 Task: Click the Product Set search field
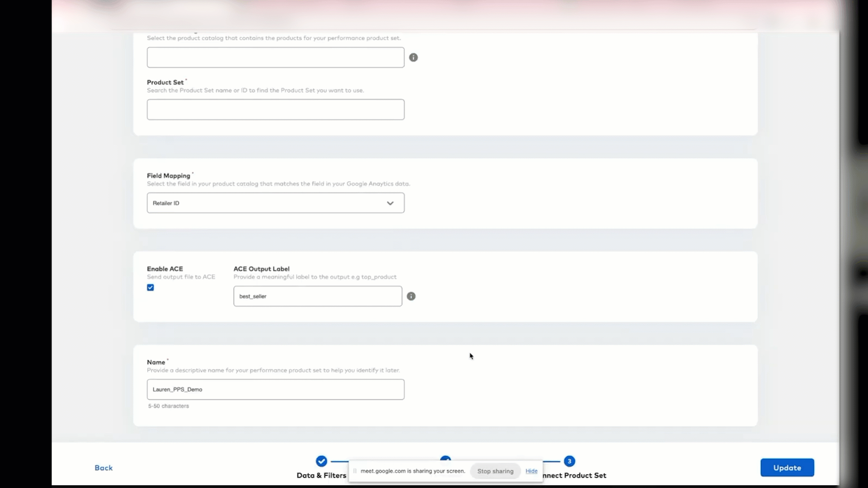point(275,109)
